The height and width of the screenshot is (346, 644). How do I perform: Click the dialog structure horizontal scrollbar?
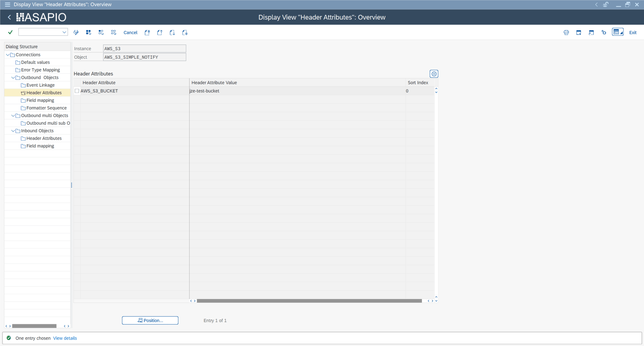point(34,326)
